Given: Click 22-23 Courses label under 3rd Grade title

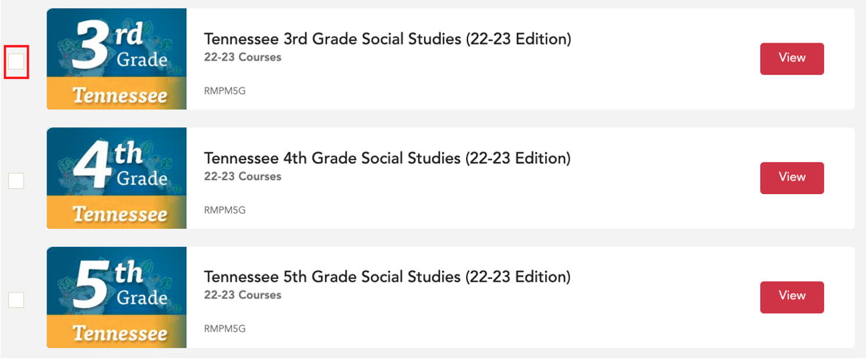Looking at the screenshot, I should point(243,58).
